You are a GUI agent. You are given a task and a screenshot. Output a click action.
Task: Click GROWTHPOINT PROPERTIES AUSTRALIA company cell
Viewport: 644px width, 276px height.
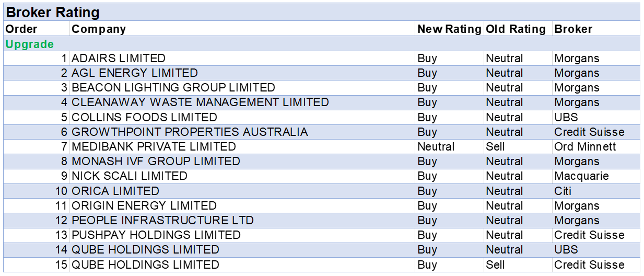point(190,132)
